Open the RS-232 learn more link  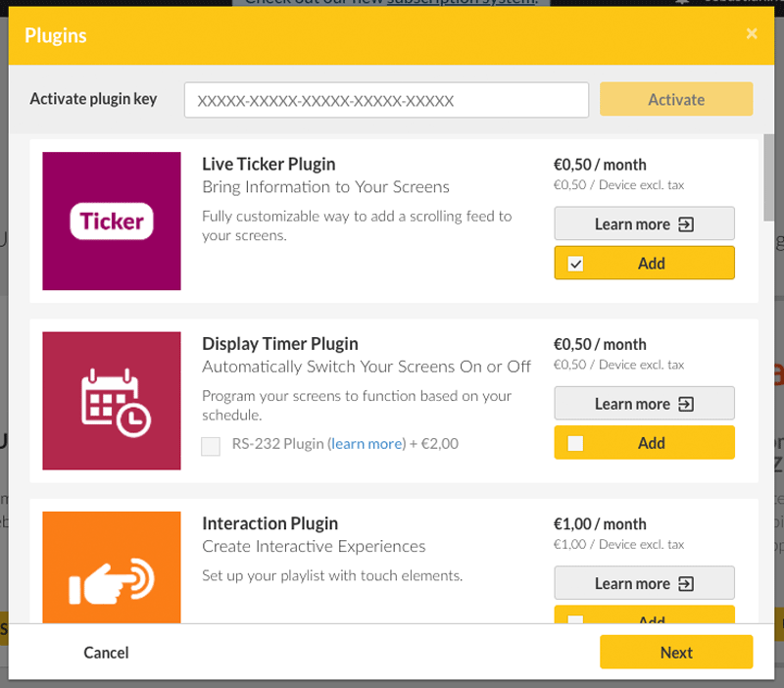[x=367, y=444]
